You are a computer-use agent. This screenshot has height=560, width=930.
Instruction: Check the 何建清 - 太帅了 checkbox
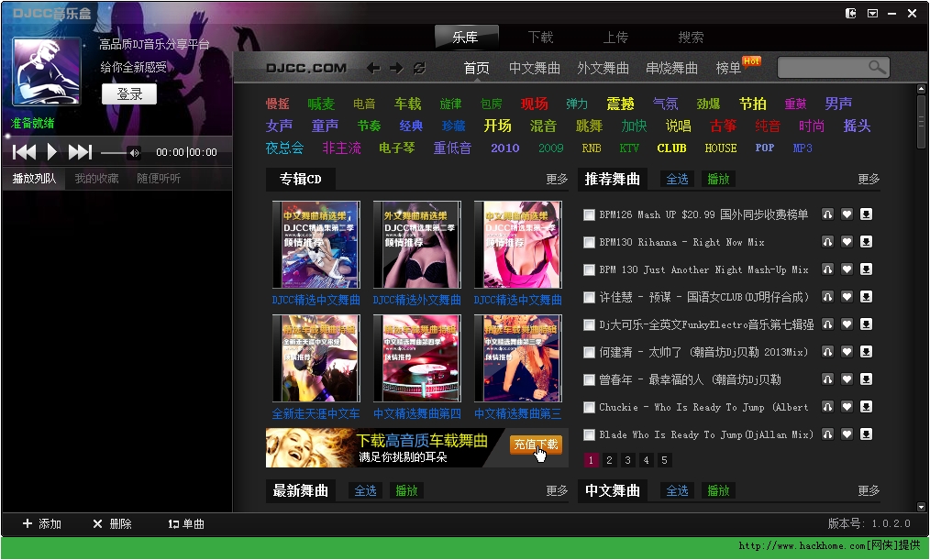pyautogui.click(x=589, y=353)
